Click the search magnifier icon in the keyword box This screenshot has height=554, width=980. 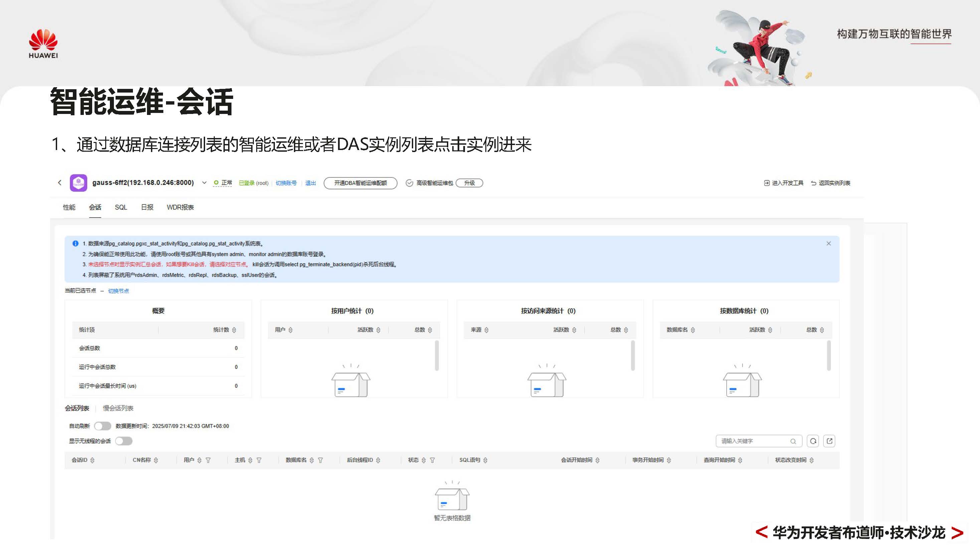click(x=794, y=441)
